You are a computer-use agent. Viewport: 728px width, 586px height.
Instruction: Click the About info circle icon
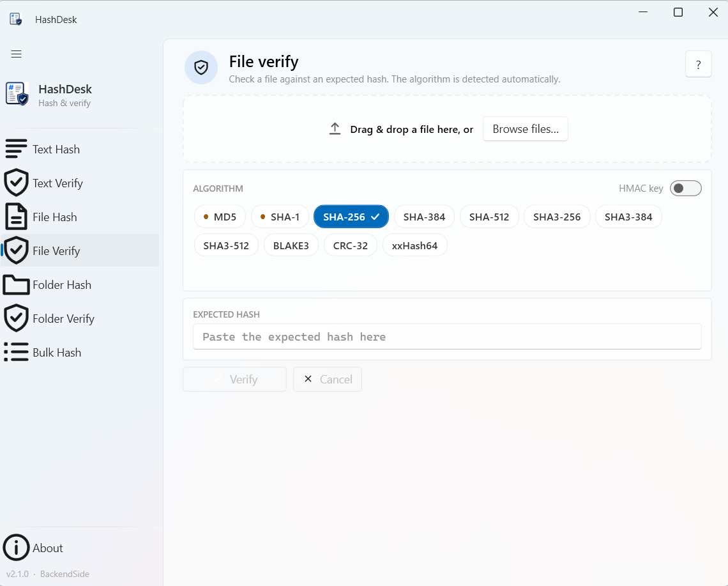pyautogui.click(x=16, y=548)
